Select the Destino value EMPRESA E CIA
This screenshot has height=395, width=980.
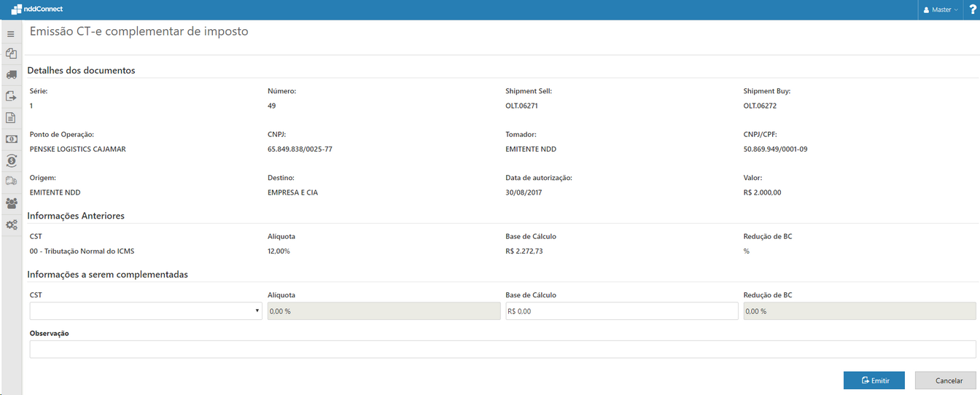click(x=293, y=192)
